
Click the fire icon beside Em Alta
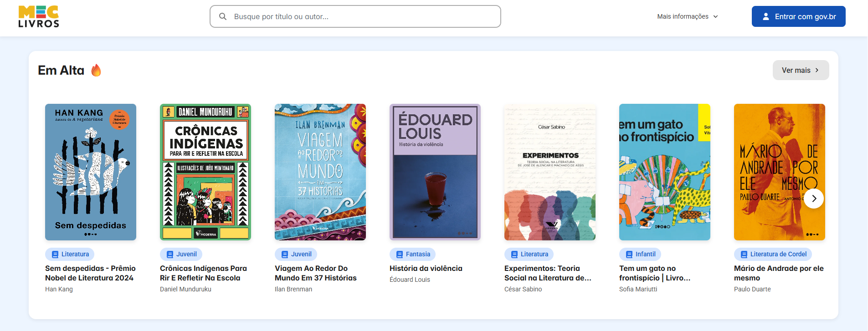click(x=96, y=71)
